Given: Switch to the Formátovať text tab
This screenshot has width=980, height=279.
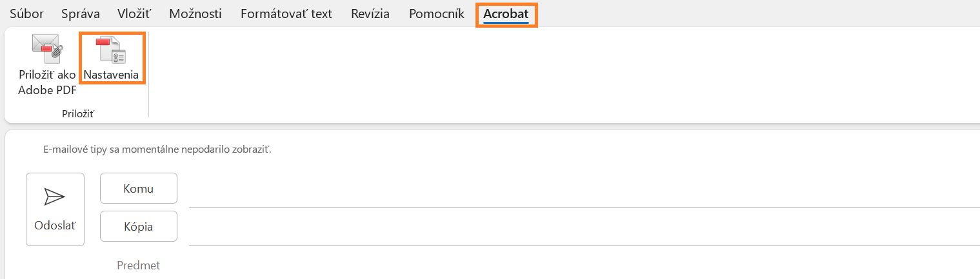Looking at the screenshot, I should (x=286, y=14).
